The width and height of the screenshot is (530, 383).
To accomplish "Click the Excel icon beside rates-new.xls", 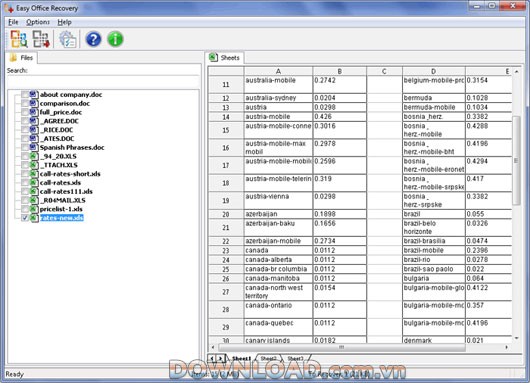I will click(33, 218).
